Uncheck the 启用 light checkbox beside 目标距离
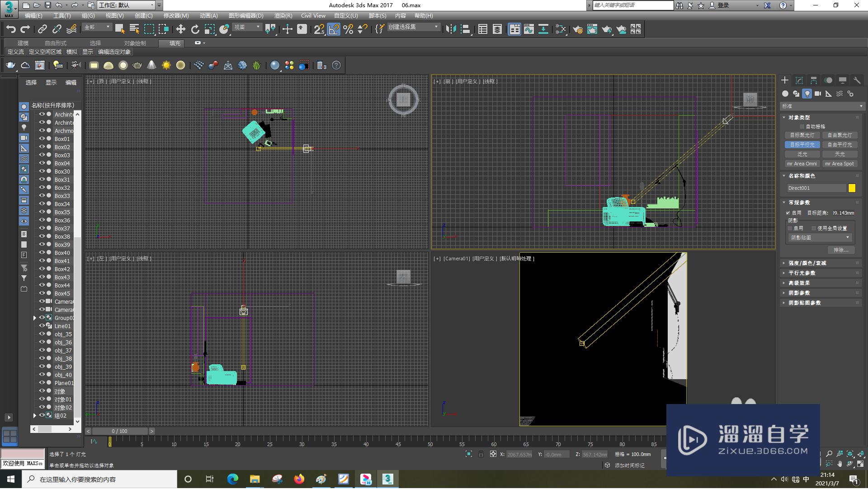Image resolution: width=868 pixels, height=489 pixels. (788, 213)
